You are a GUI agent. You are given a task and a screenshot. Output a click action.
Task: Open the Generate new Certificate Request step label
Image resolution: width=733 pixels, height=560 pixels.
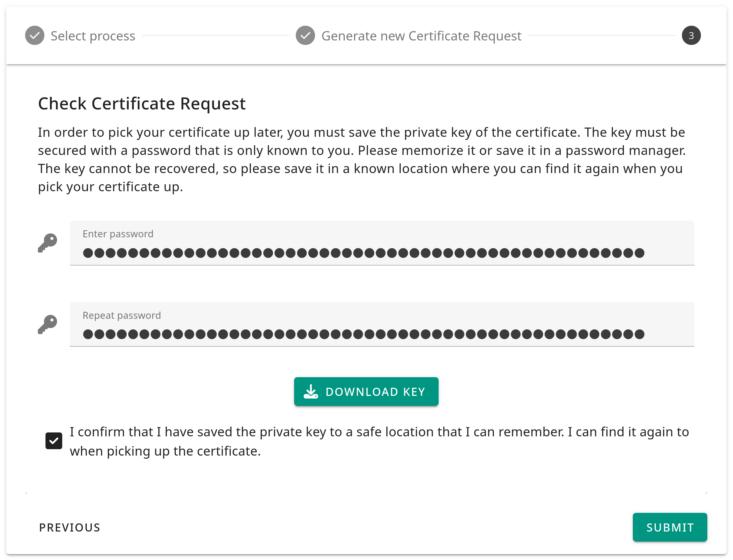pos(421,36)
